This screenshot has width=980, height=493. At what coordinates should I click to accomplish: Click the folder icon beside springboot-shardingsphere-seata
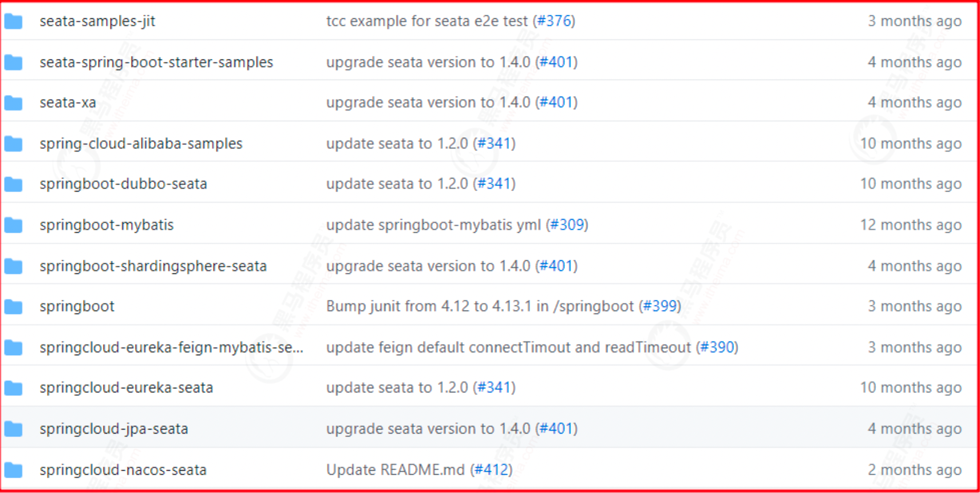point(13,267)
